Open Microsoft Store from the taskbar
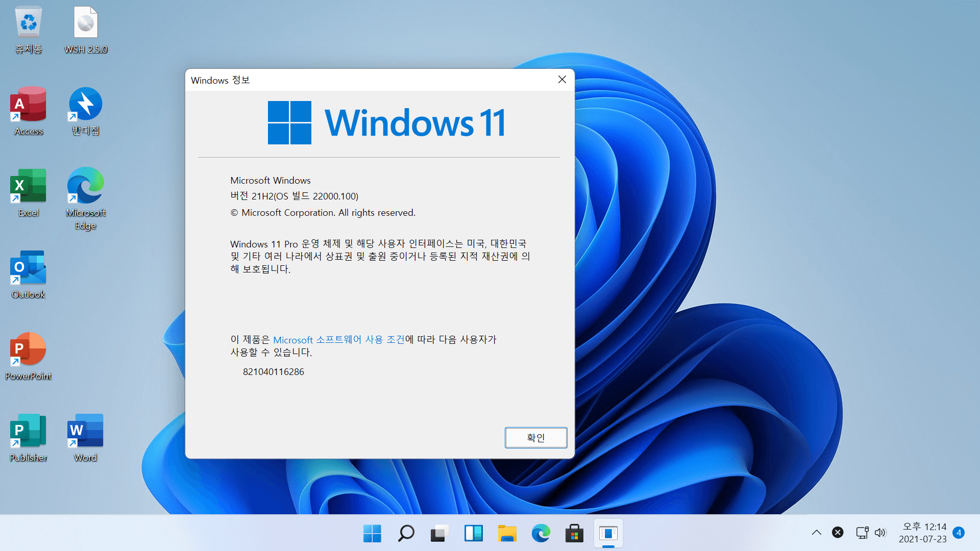 click(x=574, y=533)
